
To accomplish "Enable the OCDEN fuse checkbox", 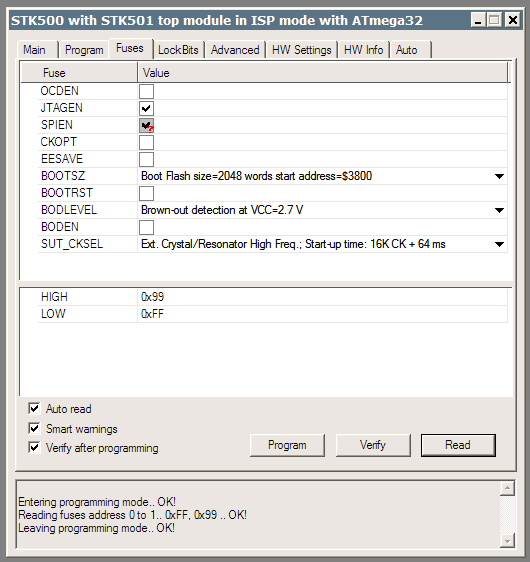I will (146, 91).
